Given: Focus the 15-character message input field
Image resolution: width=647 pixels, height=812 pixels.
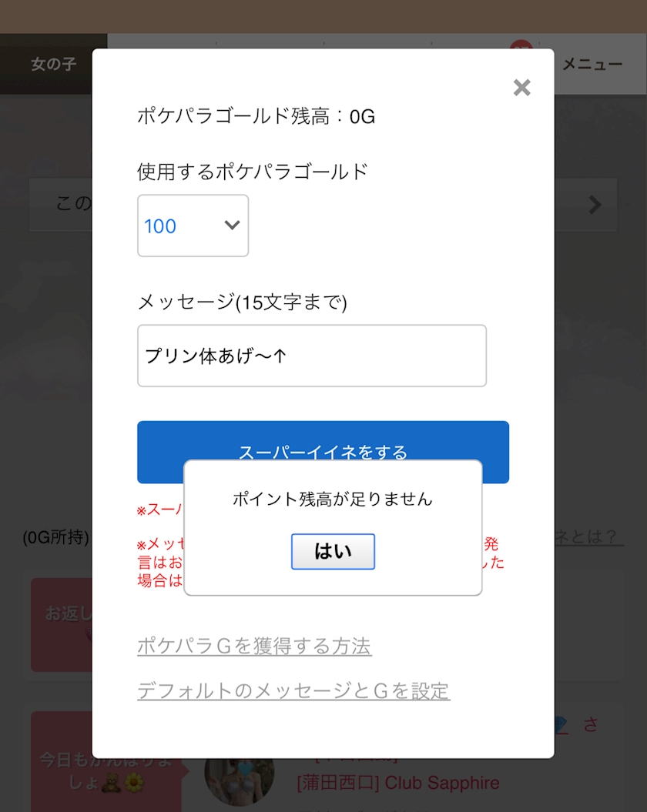Looking at the screenshot, I should pyautogui.click(x=312, y=356).
